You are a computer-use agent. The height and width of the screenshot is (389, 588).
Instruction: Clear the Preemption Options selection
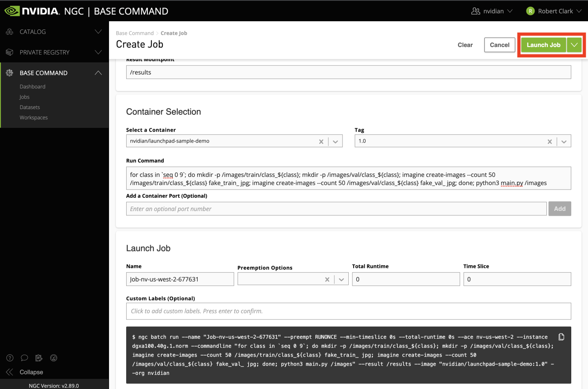[x=327, y=279]
